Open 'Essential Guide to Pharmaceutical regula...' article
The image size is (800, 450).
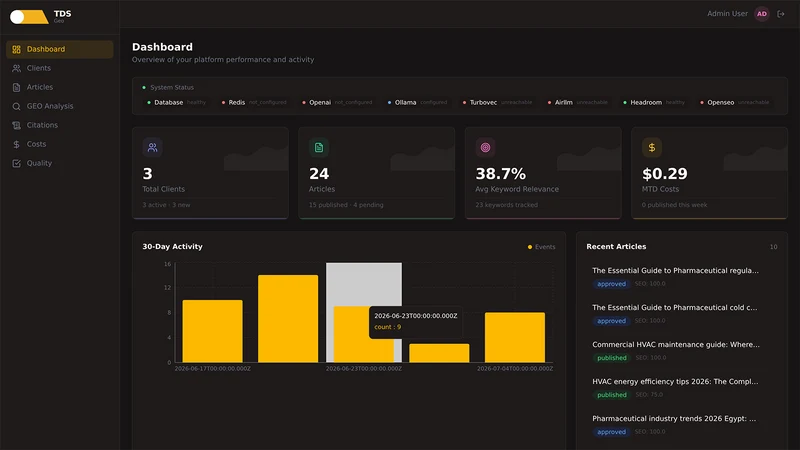click(676, 271)
